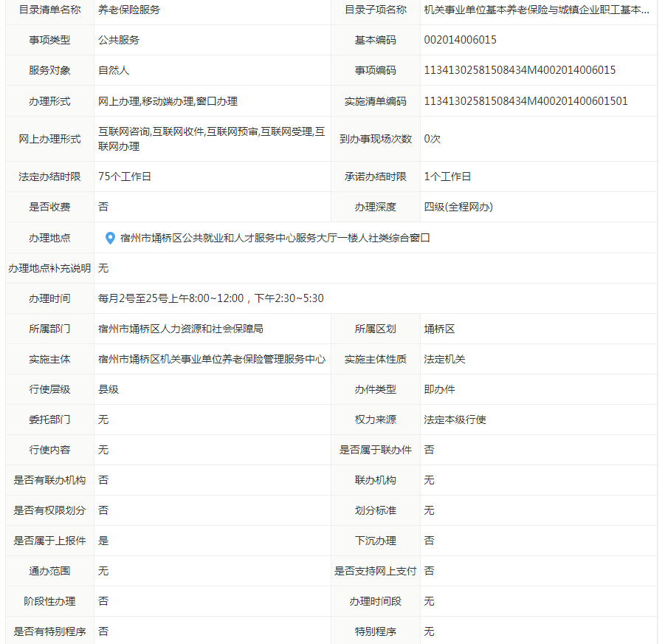The height and width of the screenshot is (644, 665).
Task: Click the 即办件 value for 办件类型
Action: (439, 389)
